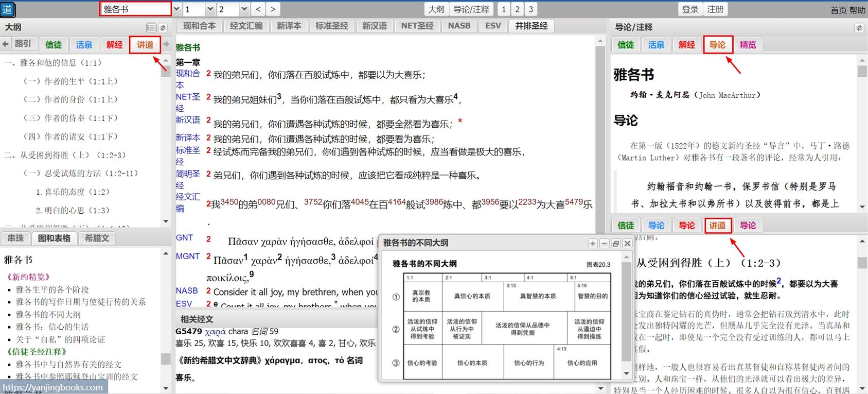
Task: Click the 雅各书 book name input field
Action: tap(135, 9)
